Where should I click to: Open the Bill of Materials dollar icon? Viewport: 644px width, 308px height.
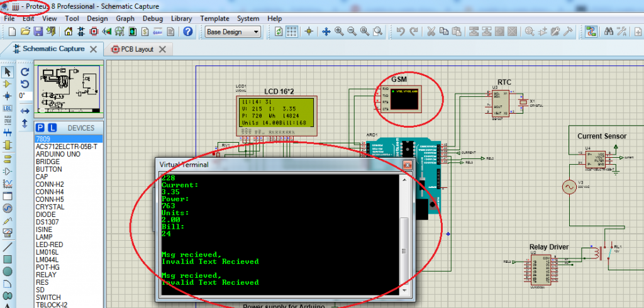pyautogui.click(x=145, y=31)
